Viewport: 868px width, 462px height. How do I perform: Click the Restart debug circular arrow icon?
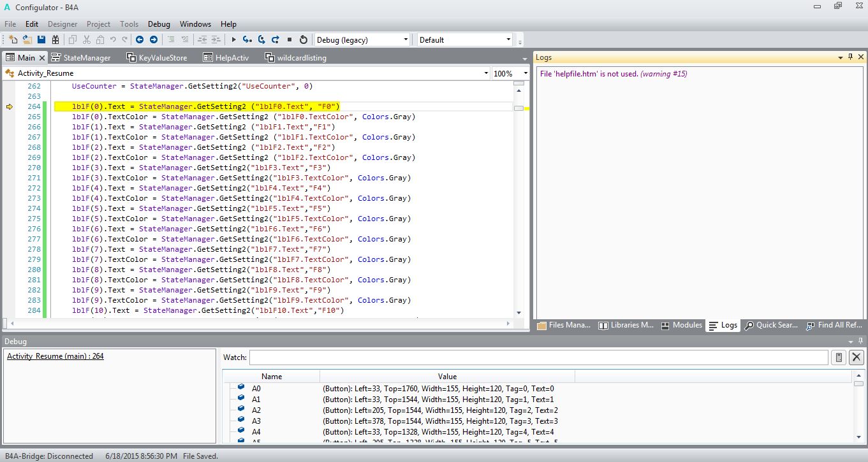point(304,40)
